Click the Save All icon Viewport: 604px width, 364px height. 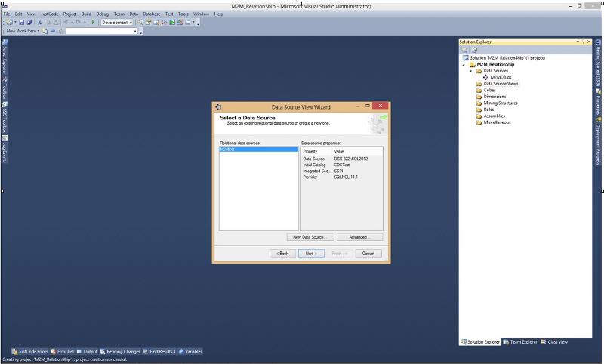pyautogui.click(x=29, y=23)
